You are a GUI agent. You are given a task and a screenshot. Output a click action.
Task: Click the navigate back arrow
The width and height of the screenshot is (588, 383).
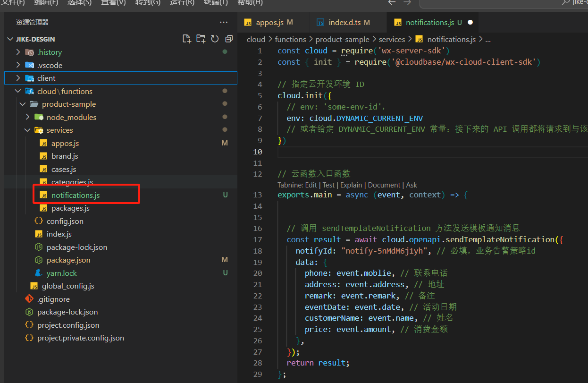tap(391, 2)
